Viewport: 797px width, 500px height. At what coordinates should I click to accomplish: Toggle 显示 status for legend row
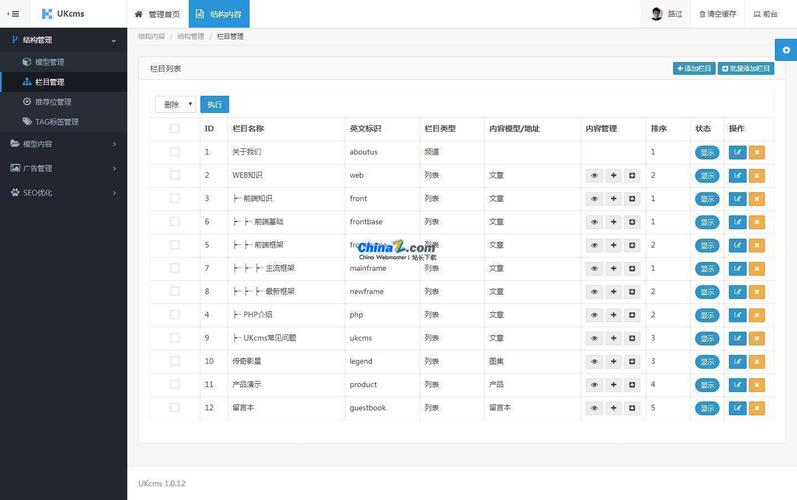tap(707, 362)
